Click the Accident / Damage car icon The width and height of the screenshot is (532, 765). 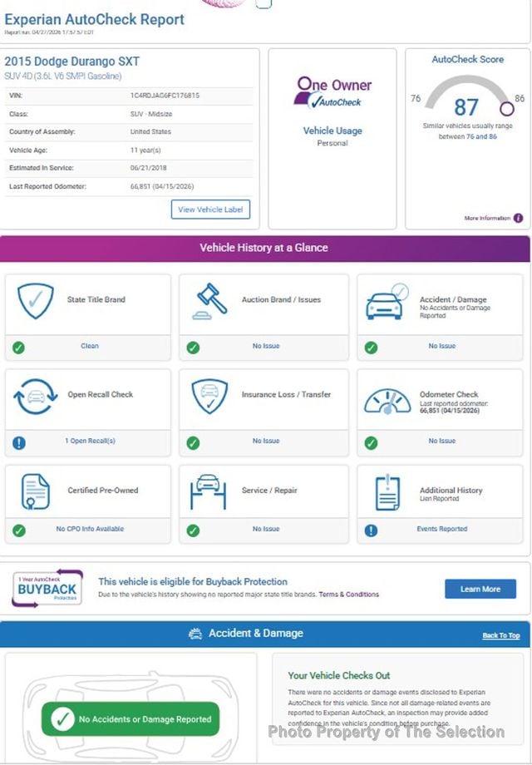[x=387, y=302]
